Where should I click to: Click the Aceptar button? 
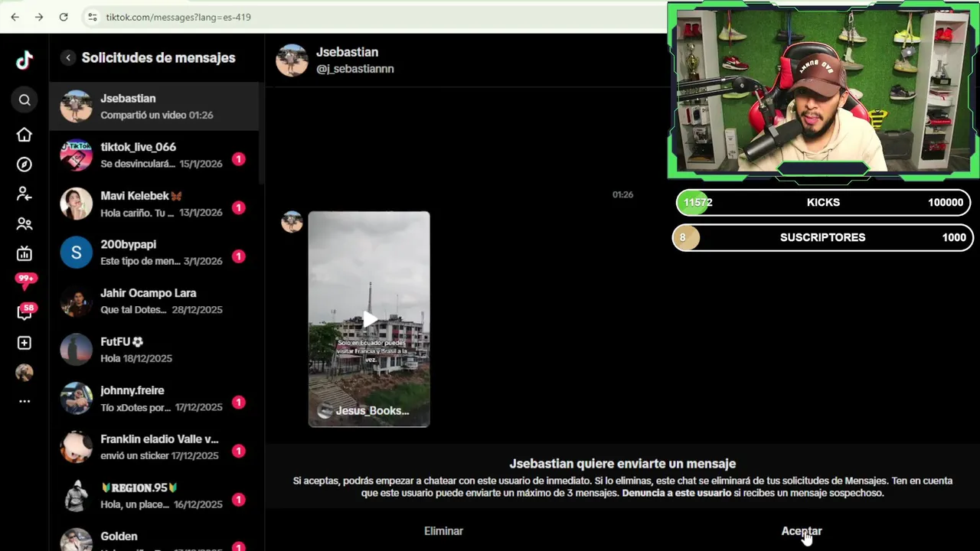pyautogui.click(x=802, y=531)
